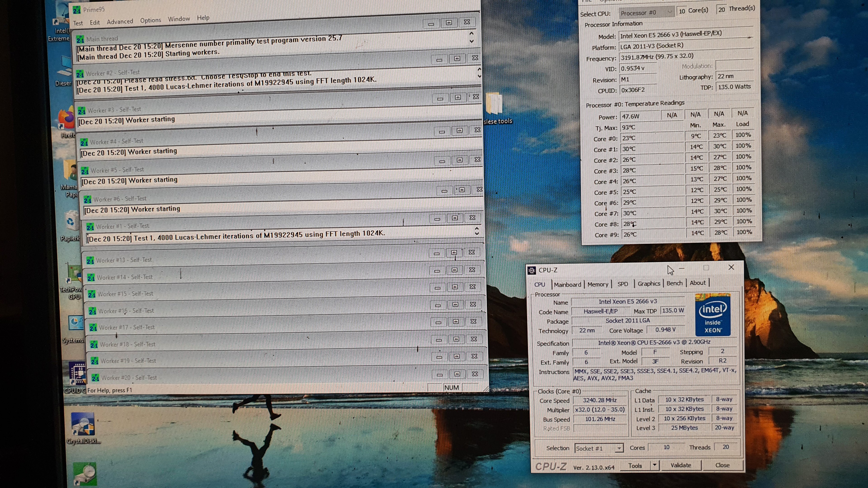Restore the Worker #14 Self-Test child window

click(x=455, y=270)
